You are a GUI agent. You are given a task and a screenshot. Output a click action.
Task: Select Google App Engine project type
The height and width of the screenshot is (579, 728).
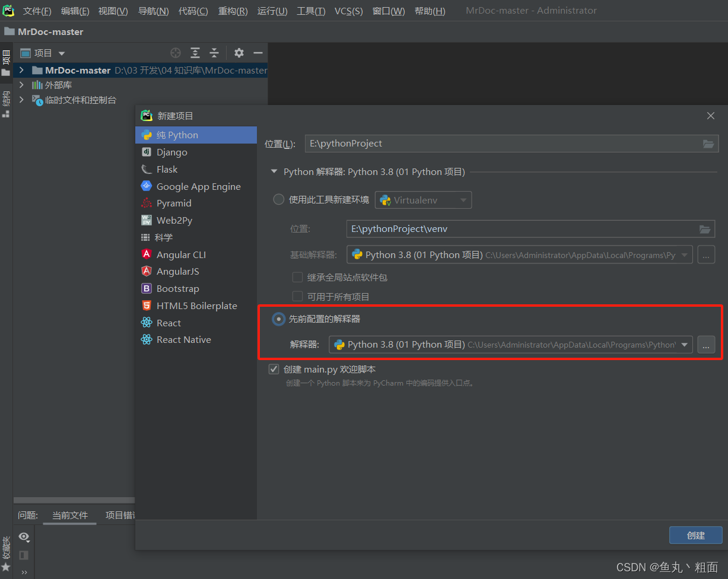196,186
